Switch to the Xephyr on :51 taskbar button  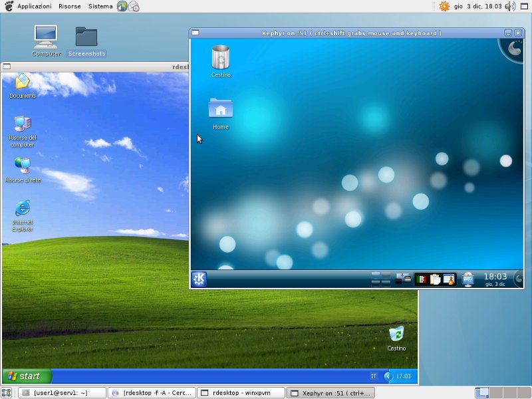click(x=331, y=393)
